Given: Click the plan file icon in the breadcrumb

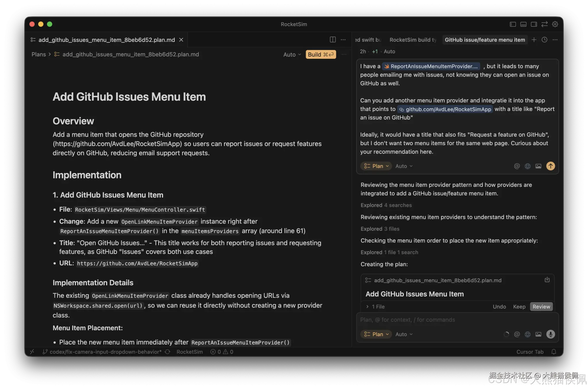Looking at the screenshot, I should click(57, 54).
